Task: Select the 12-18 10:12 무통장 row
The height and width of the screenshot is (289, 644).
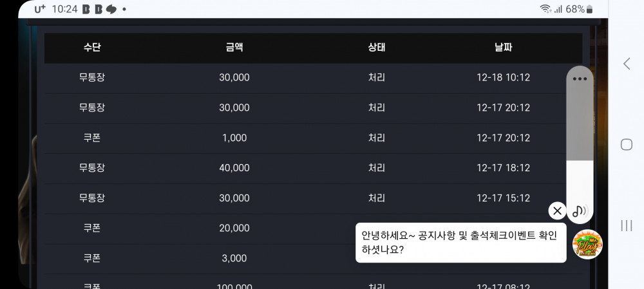Action: click(x=314, y=78)
